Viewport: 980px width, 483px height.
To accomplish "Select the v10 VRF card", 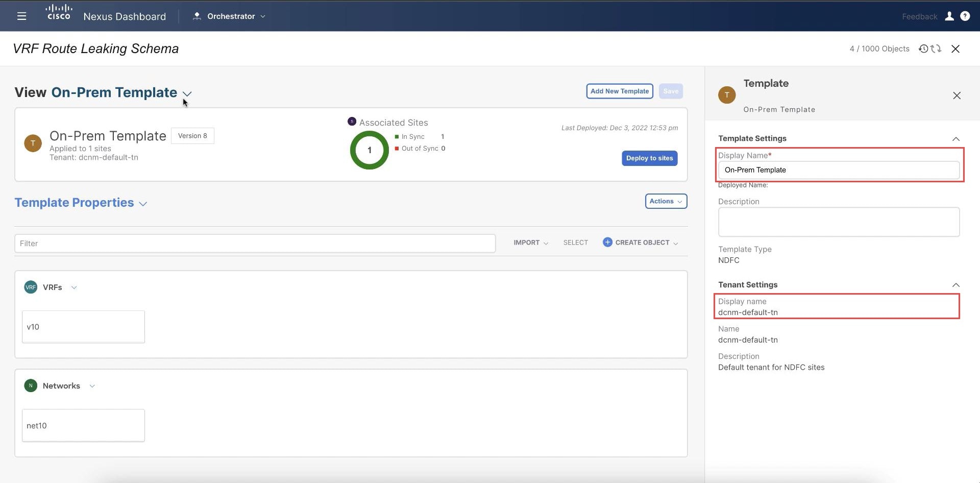I will [83, 327].
